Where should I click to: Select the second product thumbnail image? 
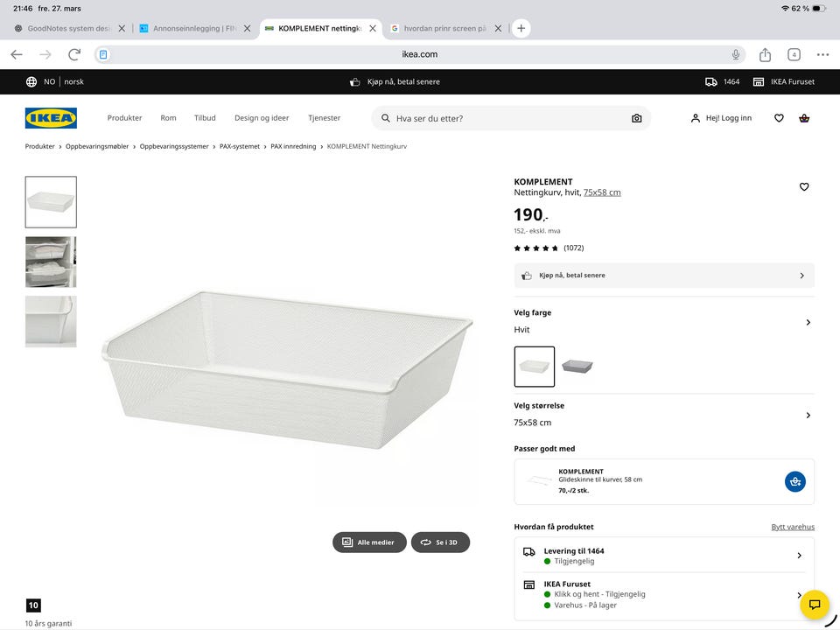point(51,262)
